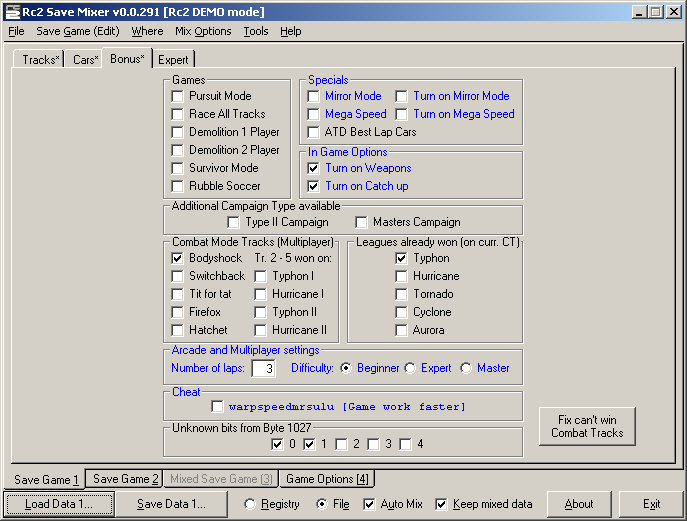Open the Help menu
687x521 pixels.
(x=291, y=32)
